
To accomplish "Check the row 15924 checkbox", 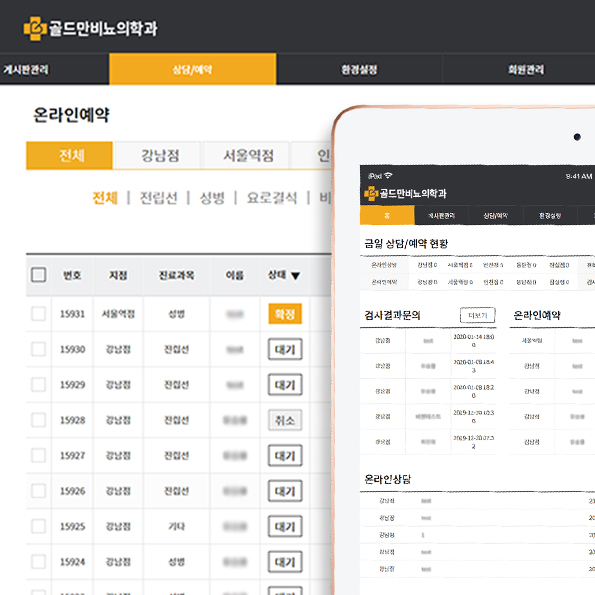I will (x=38, y=562).
